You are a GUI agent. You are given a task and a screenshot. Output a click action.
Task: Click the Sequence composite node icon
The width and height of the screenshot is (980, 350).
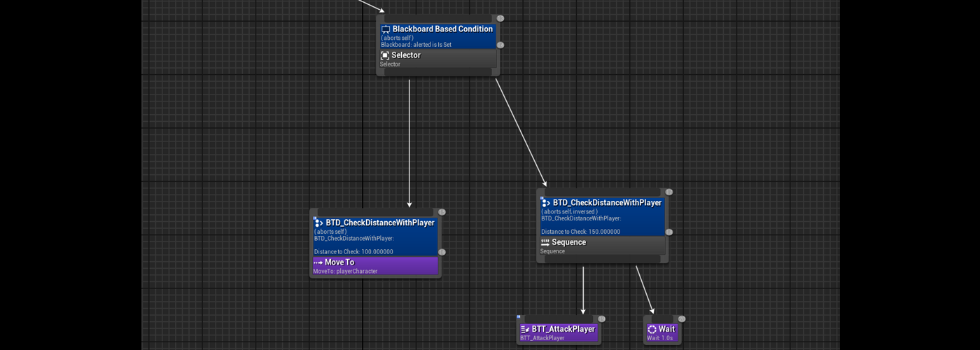(x=545, y=242)
